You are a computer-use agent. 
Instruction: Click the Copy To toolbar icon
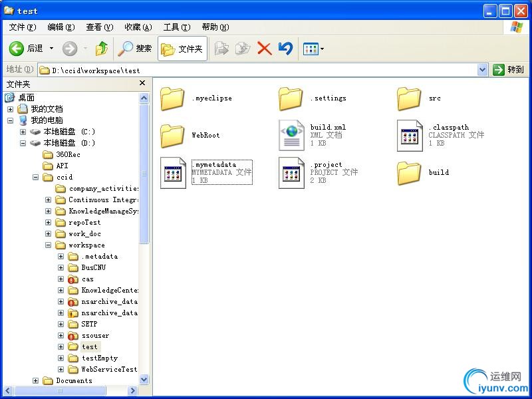243,49
